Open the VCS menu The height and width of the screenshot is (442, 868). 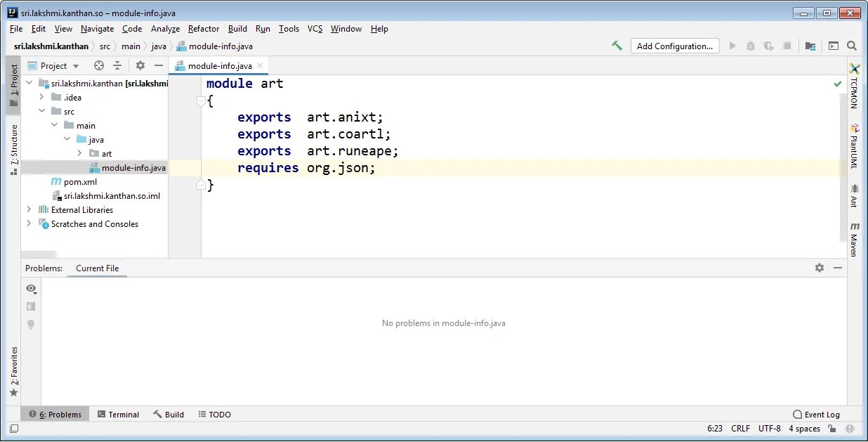(x=315, y=29)
